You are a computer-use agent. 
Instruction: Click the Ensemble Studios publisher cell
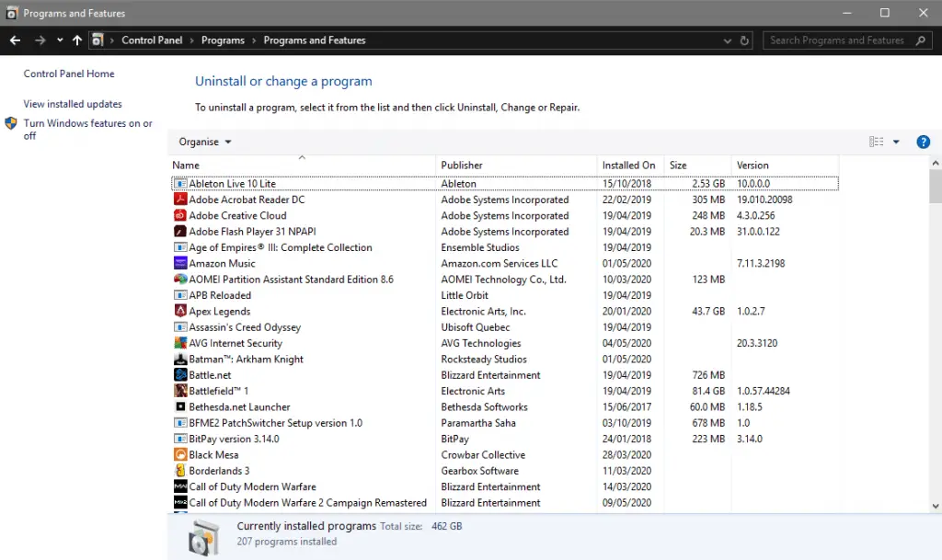coord(480,247)
